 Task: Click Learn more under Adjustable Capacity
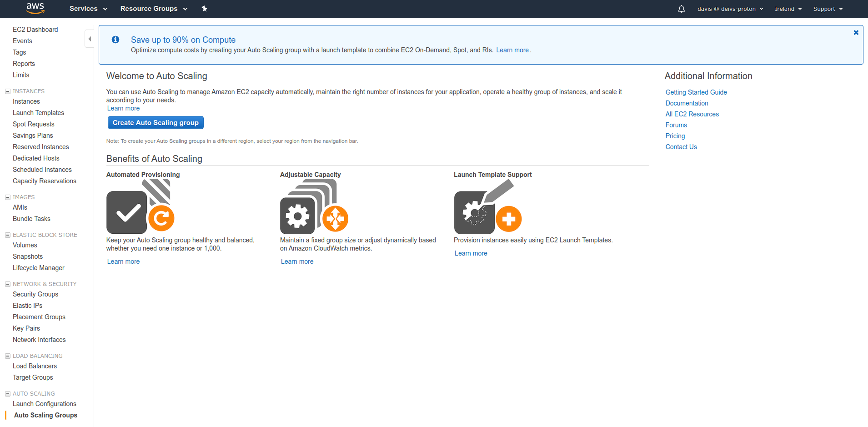tap(297, 261)
